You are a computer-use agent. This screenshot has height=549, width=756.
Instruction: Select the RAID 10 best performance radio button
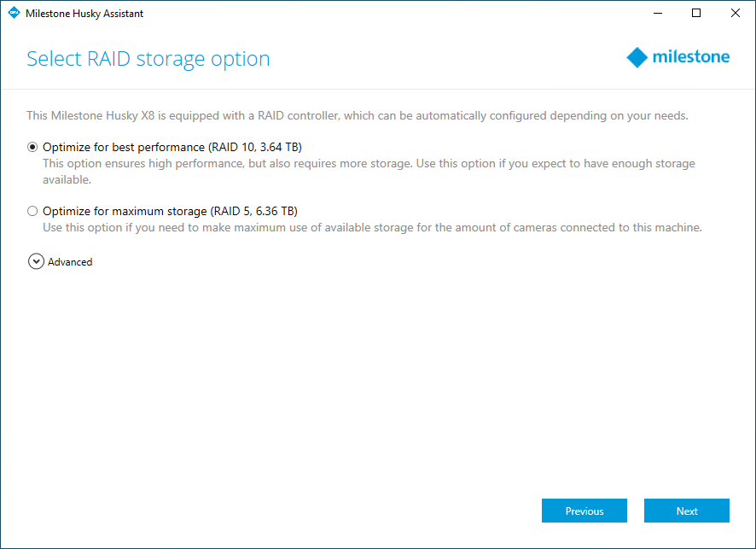[32, 147]
